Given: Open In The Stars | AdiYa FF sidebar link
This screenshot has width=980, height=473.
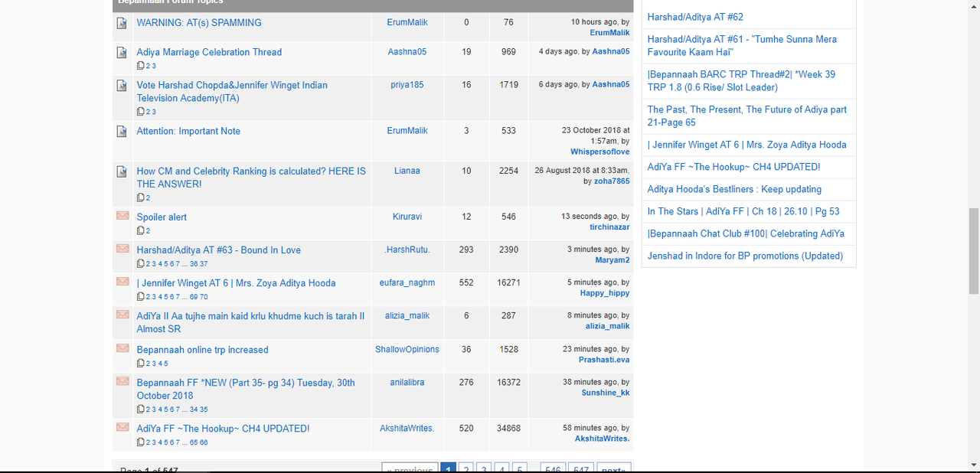Looking at the screenshot, I should (743, 211).
